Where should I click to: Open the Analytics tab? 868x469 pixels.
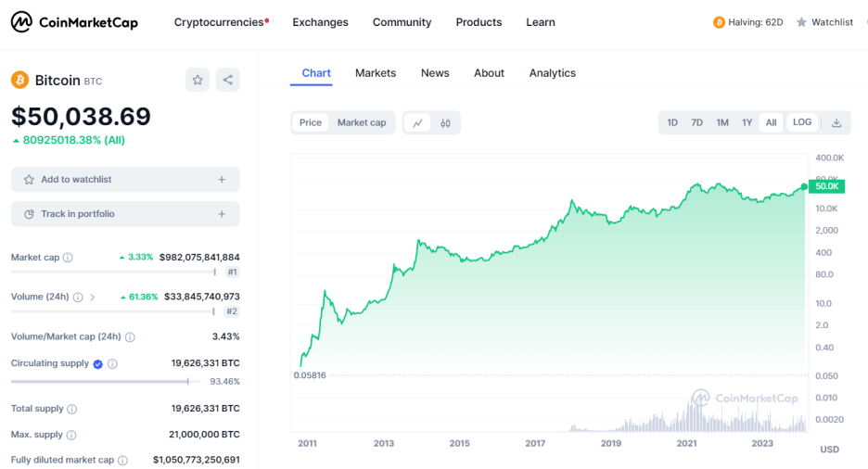coord(553,73)
